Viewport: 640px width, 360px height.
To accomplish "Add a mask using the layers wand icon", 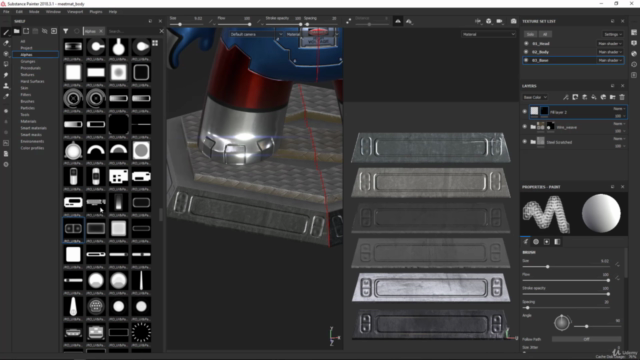I will [566, 97].
